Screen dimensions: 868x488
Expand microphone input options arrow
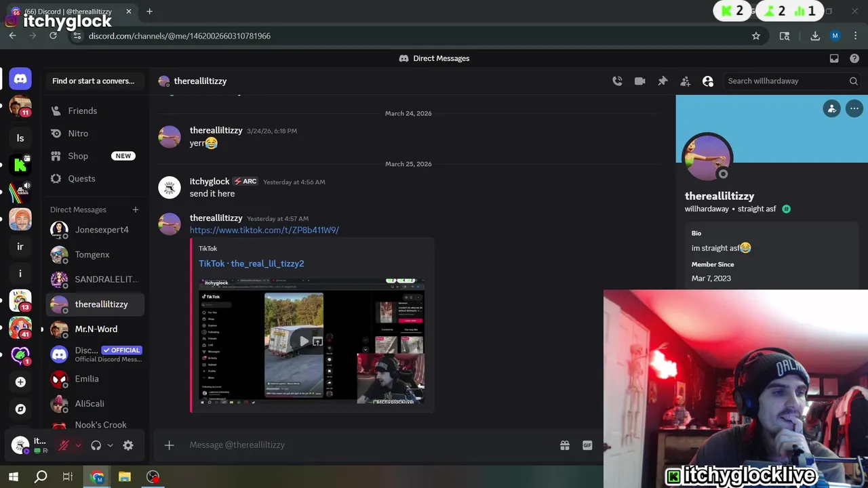pyautogui.click(x=78, y=445)
